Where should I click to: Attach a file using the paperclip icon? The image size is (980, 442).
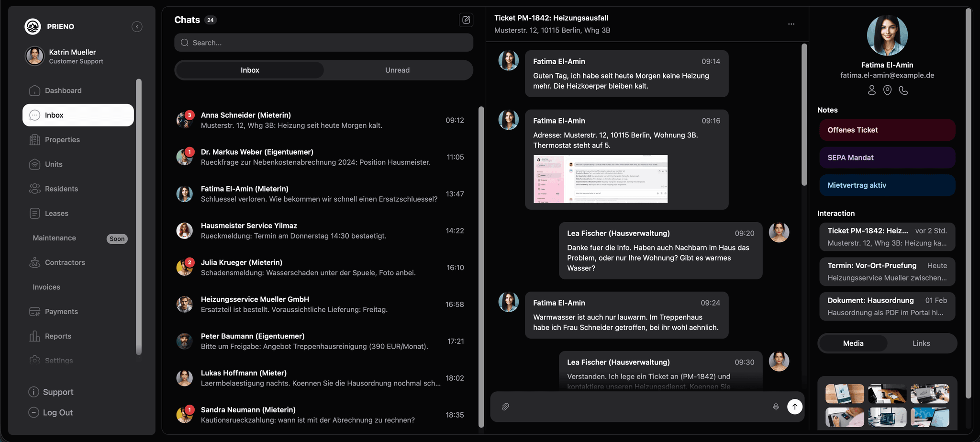click(505, 406)
